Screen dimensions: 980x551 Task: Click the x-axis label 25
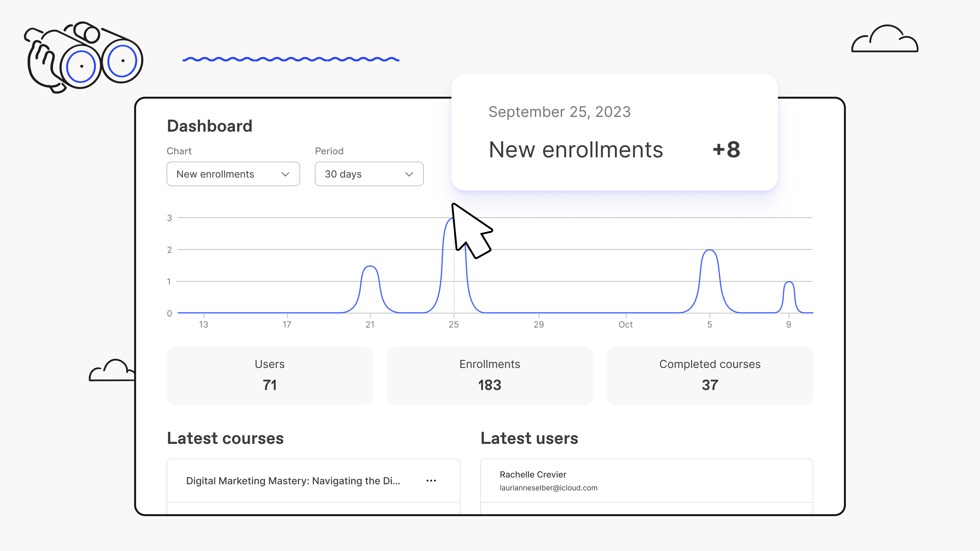click(454, 324)
